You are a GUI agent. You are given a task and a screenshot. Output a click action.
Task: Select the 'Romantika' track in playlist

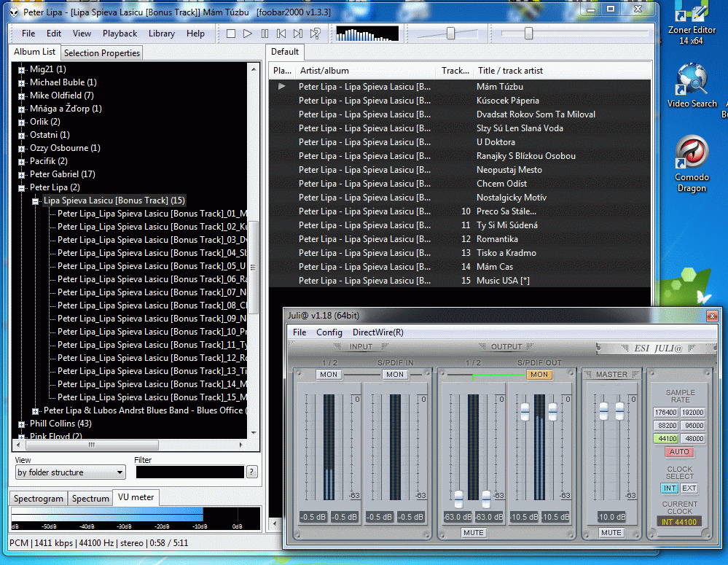[460, 239]
